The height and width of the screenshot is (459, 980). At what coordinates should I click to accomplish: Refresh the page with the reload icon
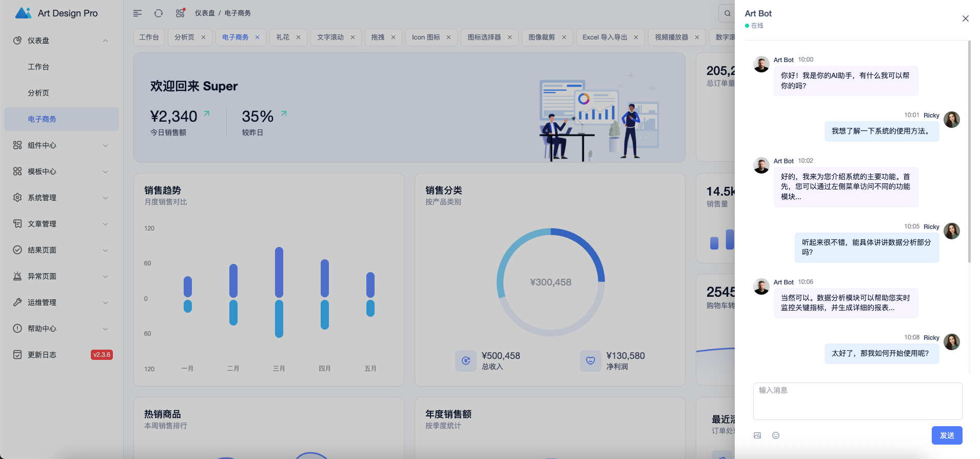tap(159, 13)
